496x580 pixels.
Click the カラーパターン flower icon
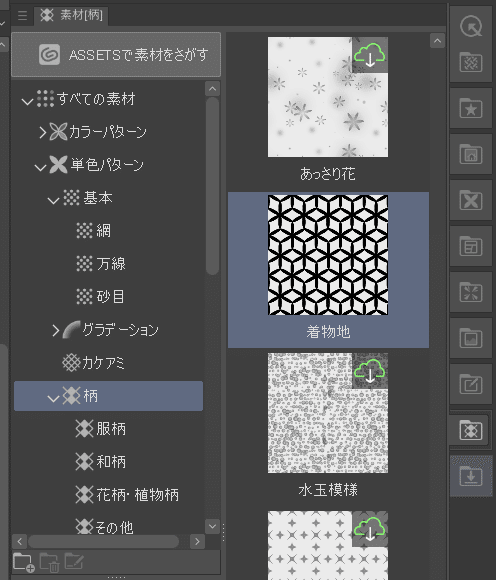coord(58,132)
